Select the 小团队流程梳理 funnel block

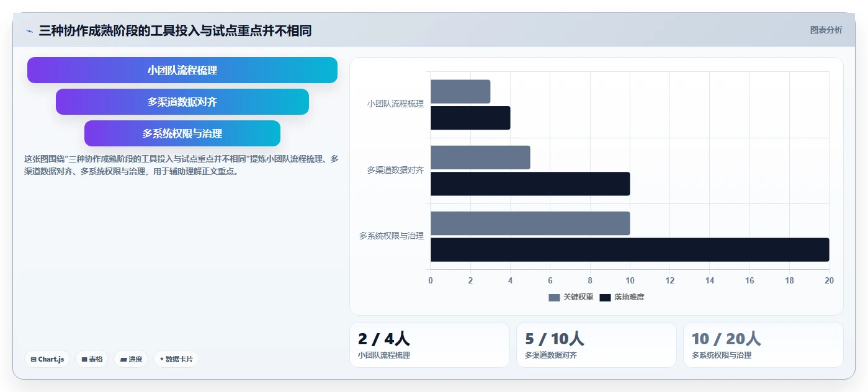pos(182,70)
